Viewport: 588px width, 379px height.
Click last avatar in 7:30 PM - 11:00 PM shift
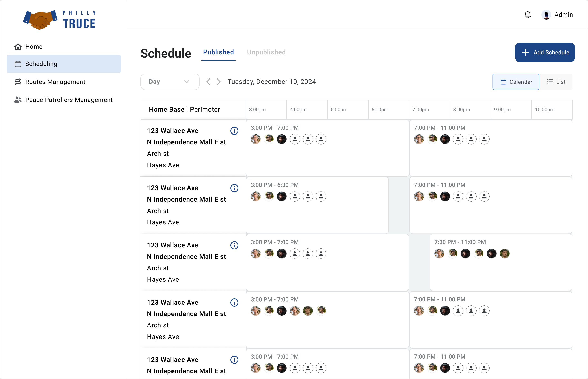[x=504, y=253]
